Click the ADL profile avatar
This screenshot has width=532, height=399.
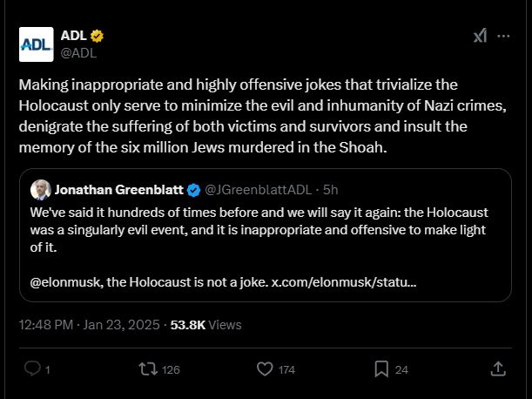36,44
